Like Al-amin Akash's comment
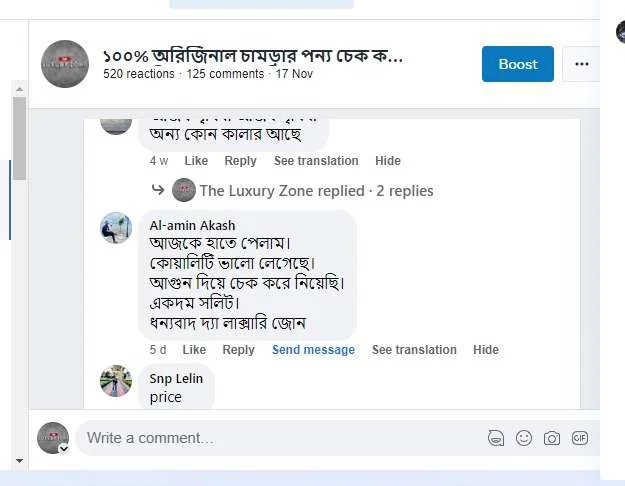Screen dimensions: 625x486 [x=195, y=350]
